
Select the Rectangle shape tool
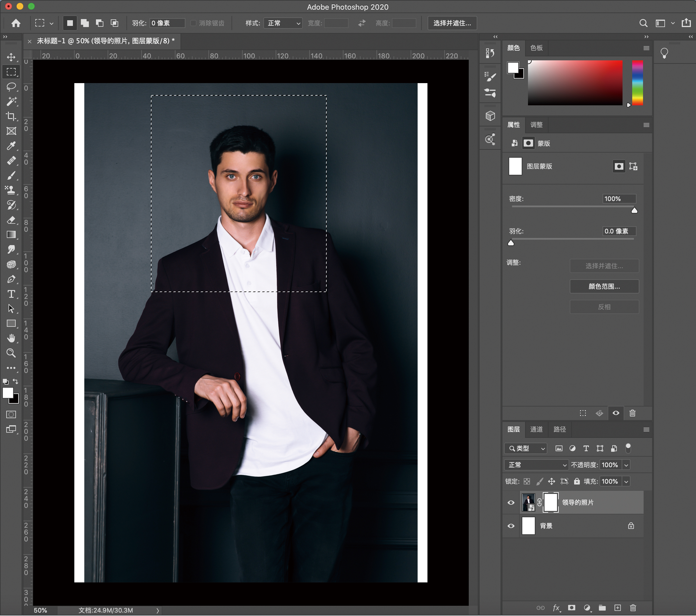click(11, 324)
